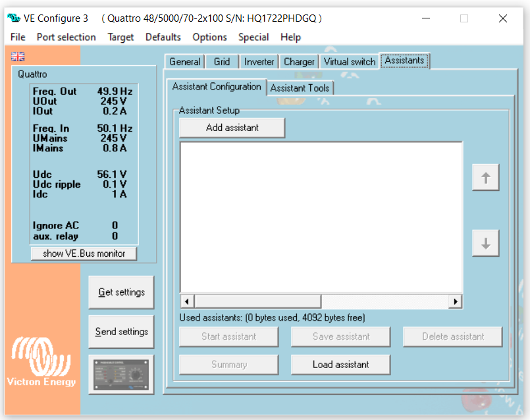Open the Port selection menu
Image resolution: width=530 pixels, height=420 pixels.
pyautogui.click(x=66, y=37)
